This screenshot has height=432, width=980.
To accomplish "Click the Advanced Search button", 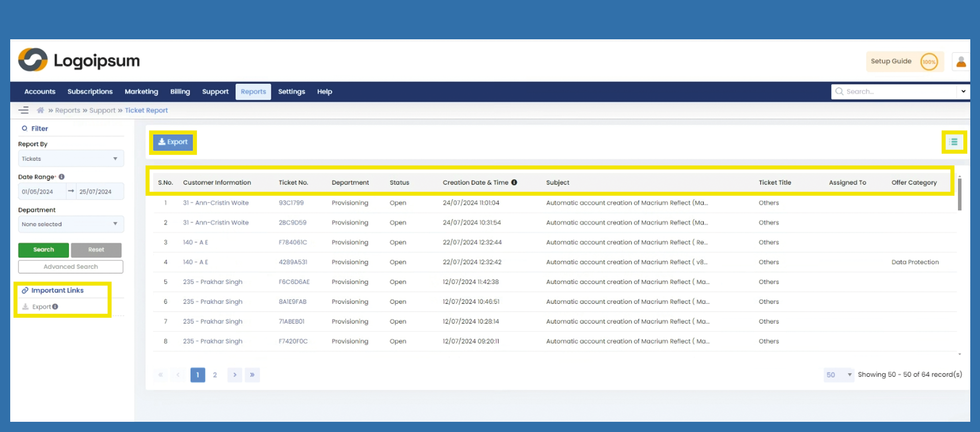I will click(71, 267).
